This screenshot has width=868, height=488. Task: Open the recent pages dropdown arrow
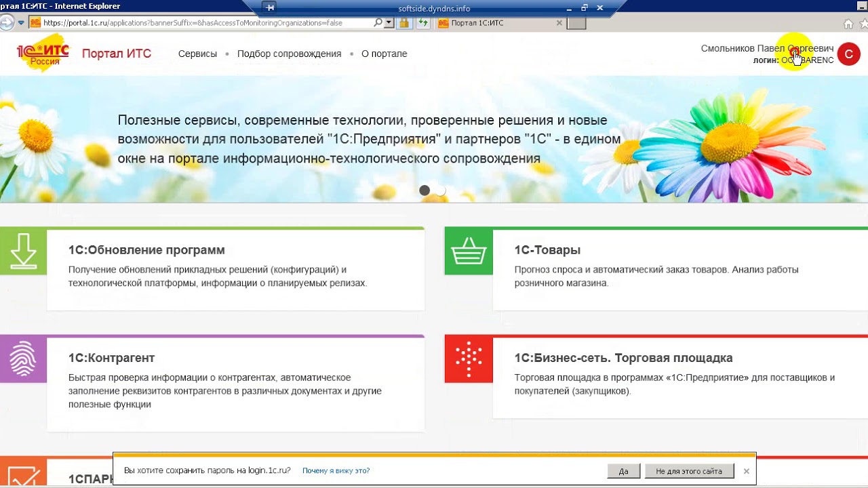(22, 22)
